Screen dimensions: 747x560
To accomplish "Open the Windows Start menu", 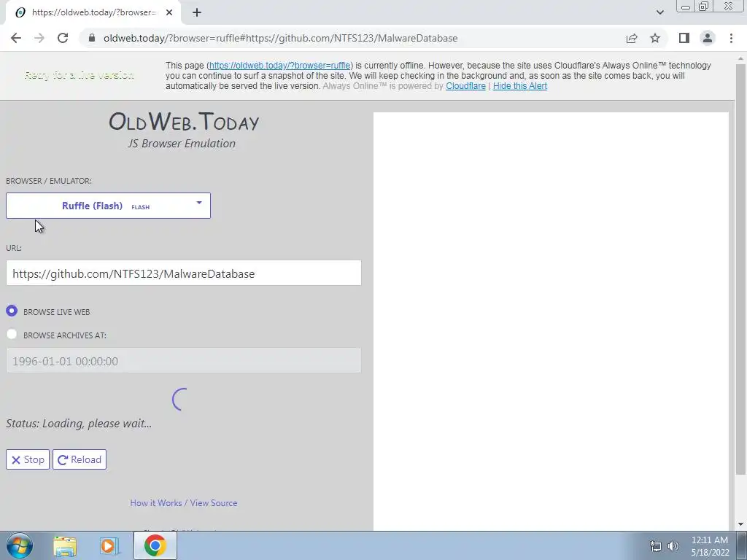I will coord(19,545).
